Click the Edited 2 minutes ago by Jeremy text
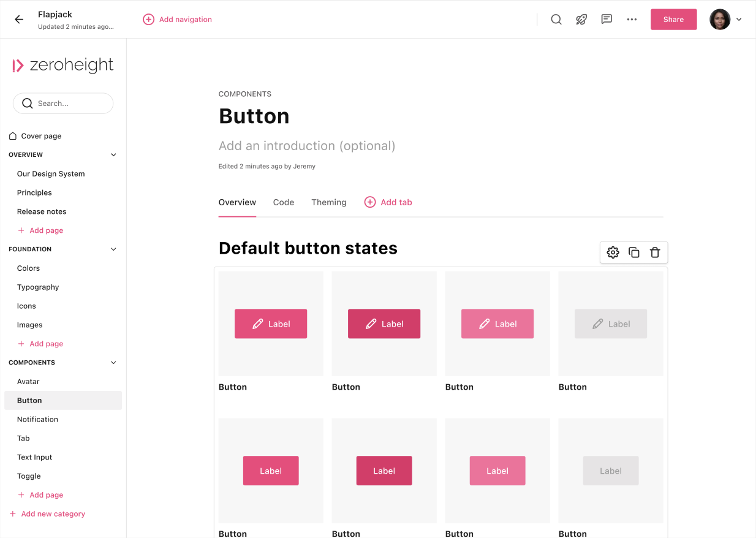 tap(267, 167)
